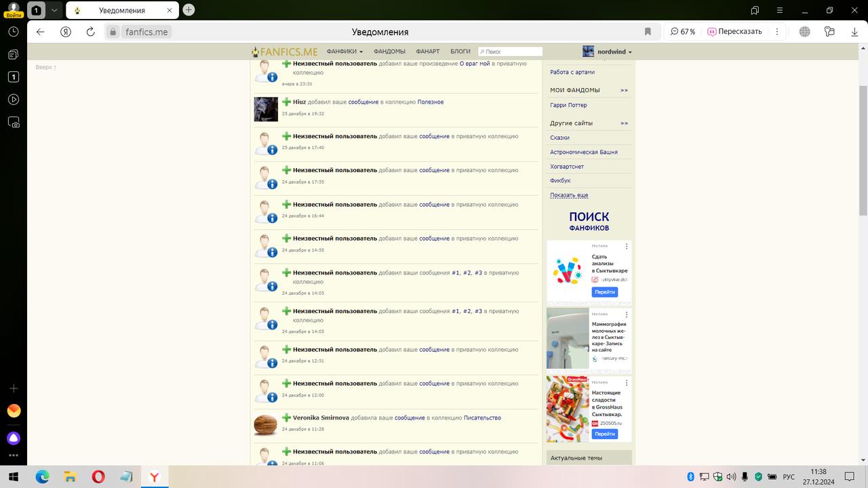Viewport: 868px width, 488px height.
Task: Expand the tab list dropdown arrow
Action: (x=54, y=10)
